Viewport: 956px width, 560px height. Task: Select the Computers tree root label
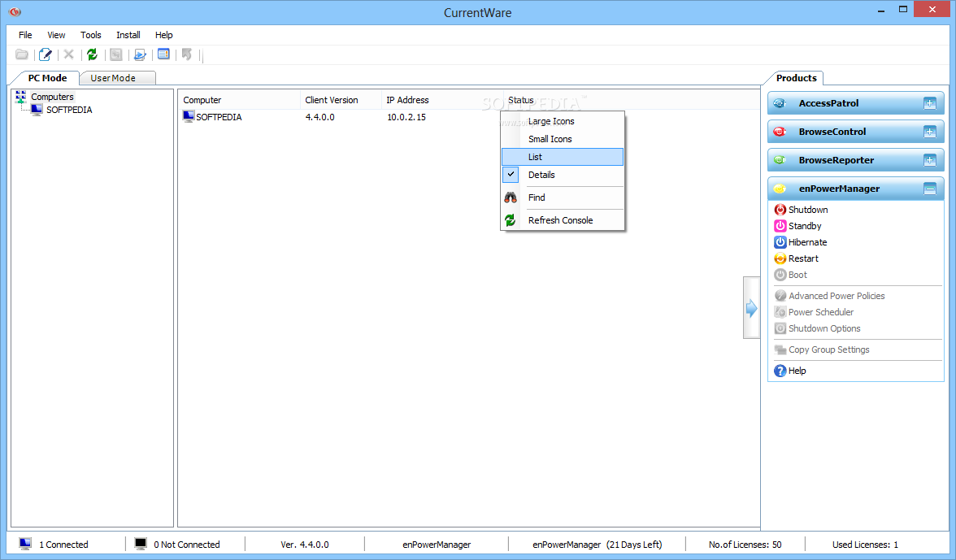[52, 97]
